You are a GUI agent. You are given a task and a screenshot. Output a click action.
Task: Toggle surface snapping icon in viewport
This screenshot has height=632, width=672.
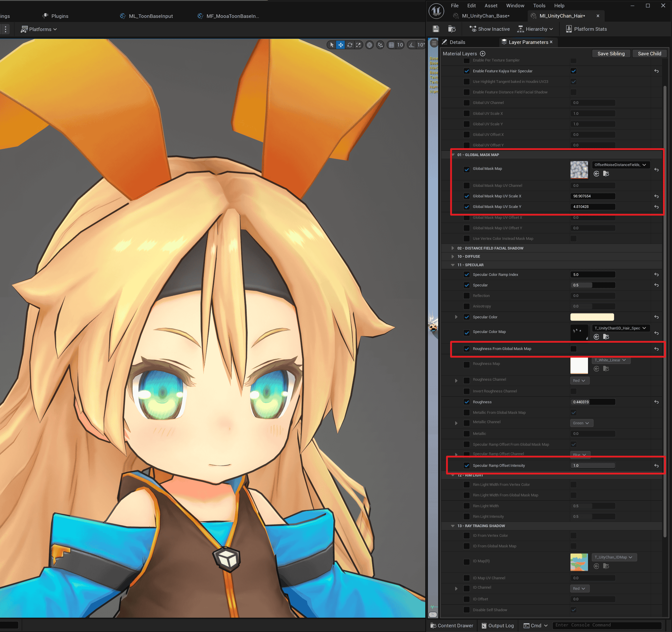pyautogui.click(x=380, y=45)
